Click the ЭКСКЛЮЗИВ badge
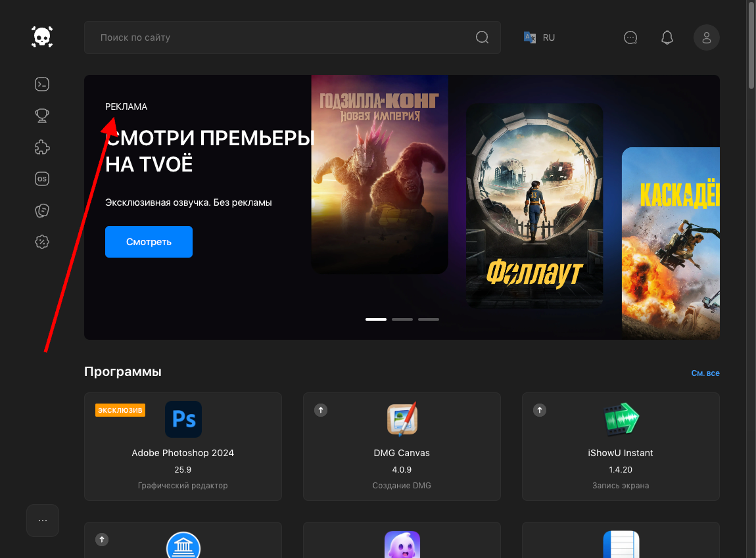This screenshot has height=558, width=756. pyautogui.click(x=120, y=410)
